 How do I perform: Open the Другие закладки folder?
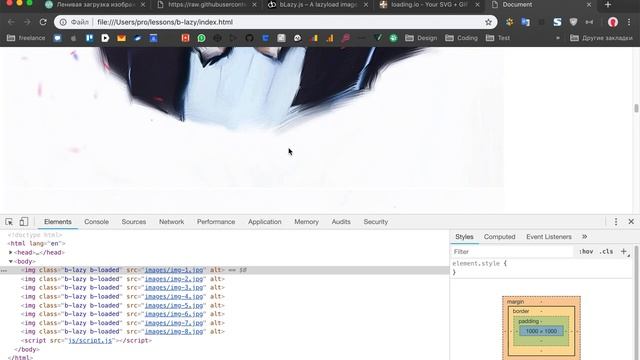tap(601, 38)
